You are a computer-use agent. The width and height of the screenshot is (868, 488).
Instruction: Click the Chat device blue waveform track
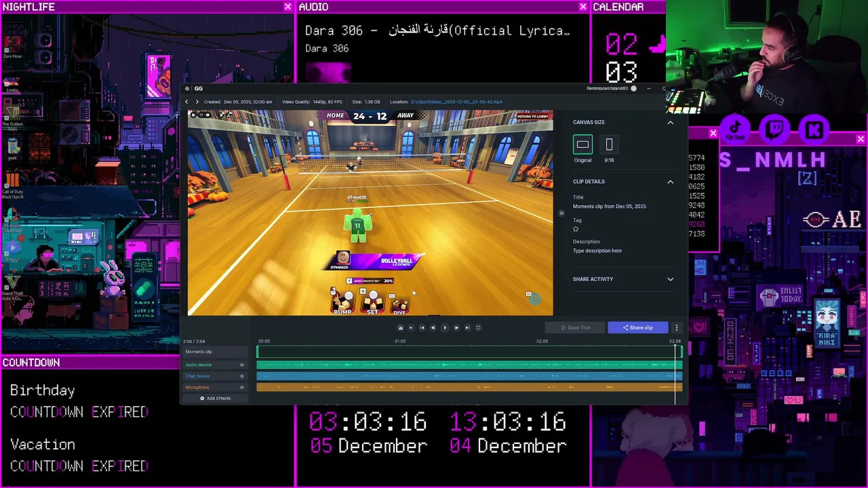point(469,376)
